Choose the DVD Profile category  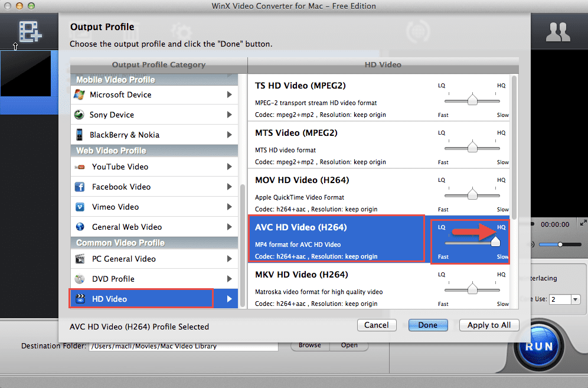click(154, 279)
